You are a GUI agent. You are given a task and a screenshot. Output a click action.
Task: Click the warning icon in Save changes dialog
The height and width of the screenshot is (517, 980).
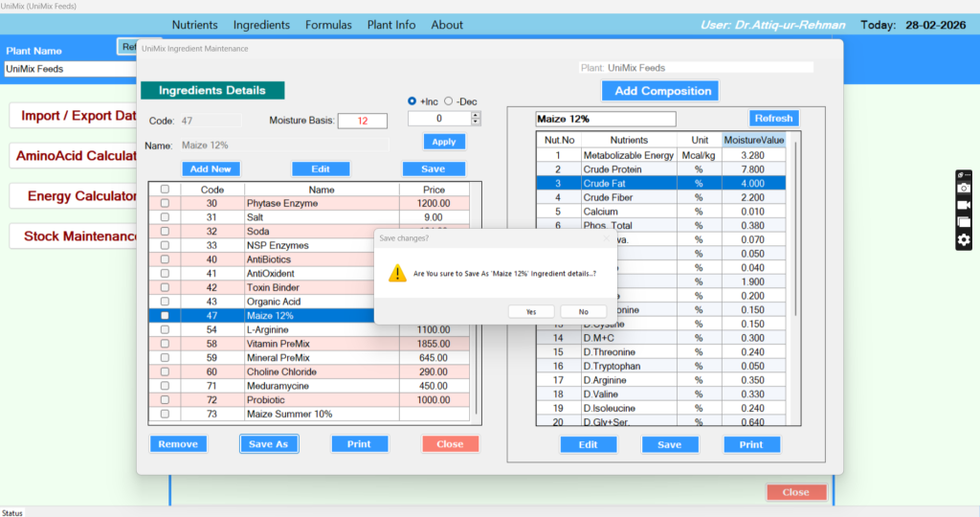coord(396,274)
